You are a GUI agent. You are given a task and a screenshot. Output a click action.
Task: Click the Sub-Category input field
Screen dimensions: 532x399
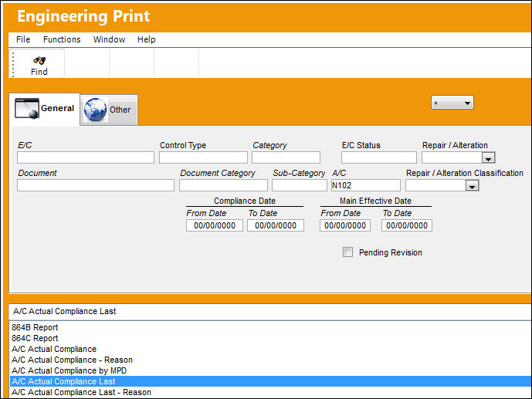pos(300,185)
